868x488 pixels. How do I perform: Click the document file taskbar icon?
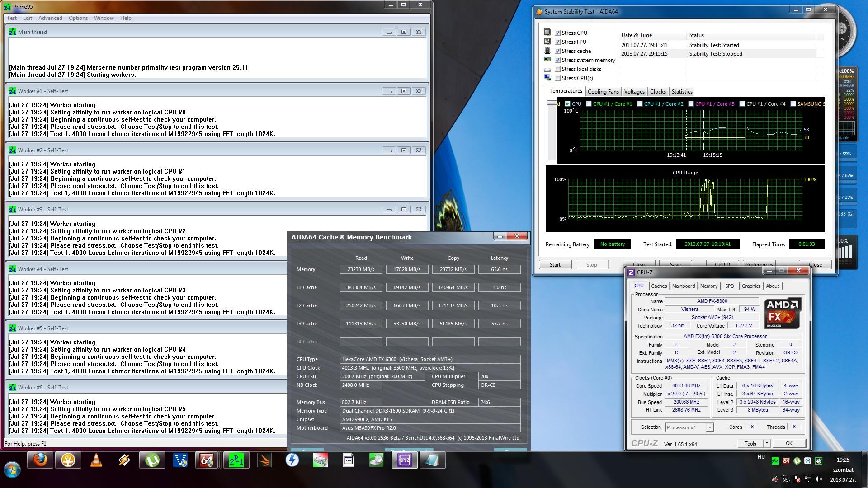(348, 460)
